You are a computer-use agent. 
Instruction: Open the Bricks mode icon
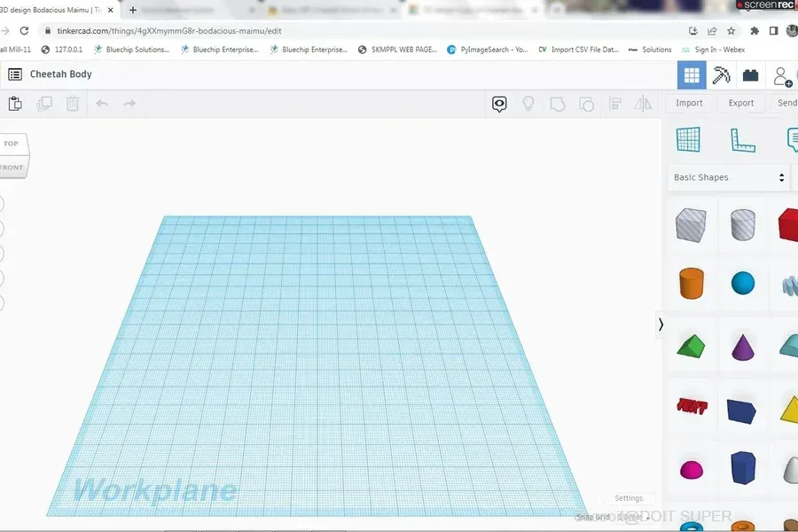click(x=750, y=75)
